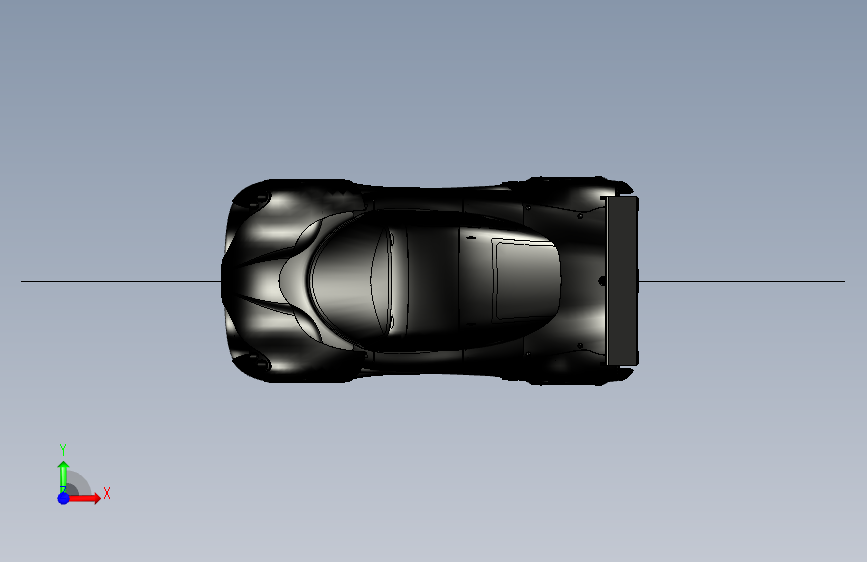Image resolution: width=867 pixels, height=562 pixels.
Task: Click the X label of the axis triad
Action: tap(107, 493)
